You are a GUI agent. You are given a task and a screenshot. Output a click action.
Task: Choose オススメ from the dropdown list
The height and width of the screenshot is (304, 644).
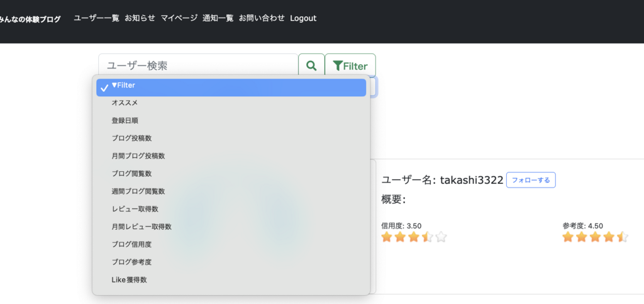pos(125,103)
